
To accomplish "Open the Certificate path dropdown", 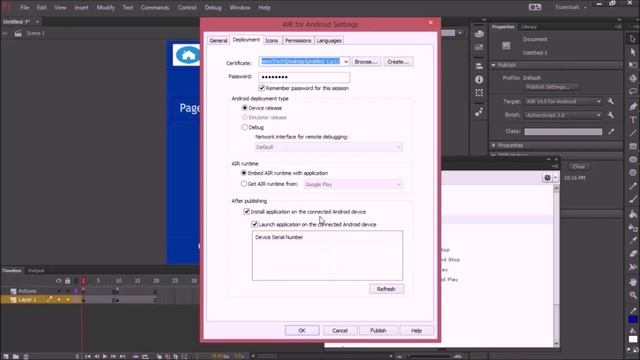I will click(x=346, y=62).
